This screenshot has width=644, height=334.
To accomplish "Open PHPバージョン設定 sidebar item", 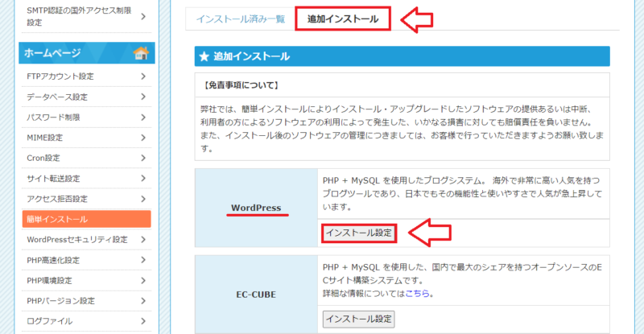I will (86, 301).
